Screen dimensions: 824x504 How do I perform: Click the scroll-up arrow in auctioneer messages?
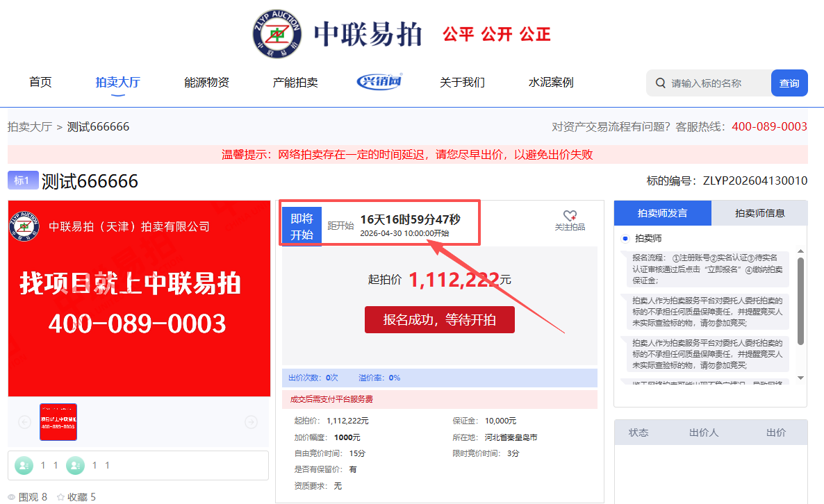pyautogui.click(x=800, y=251)
